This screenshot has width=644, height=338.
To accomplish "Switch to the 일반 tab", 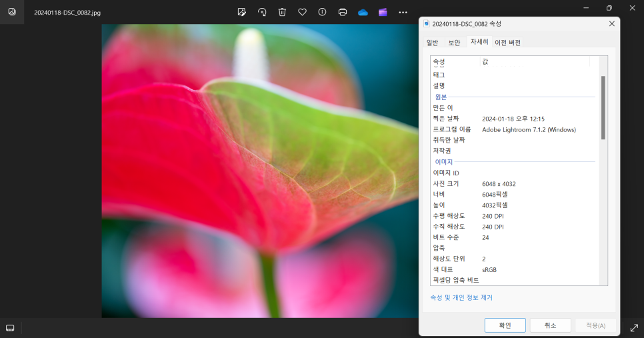I will point(433,43).
